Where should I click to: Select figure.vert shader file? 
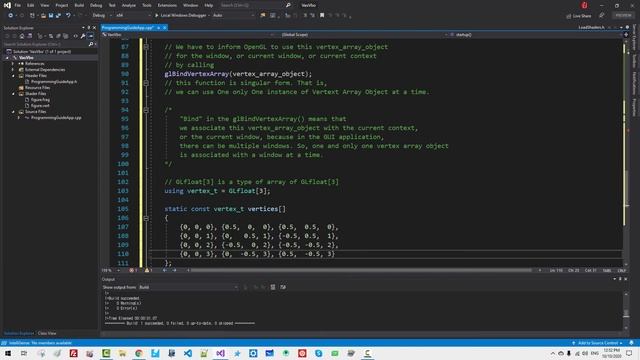[x=40, y=106]
